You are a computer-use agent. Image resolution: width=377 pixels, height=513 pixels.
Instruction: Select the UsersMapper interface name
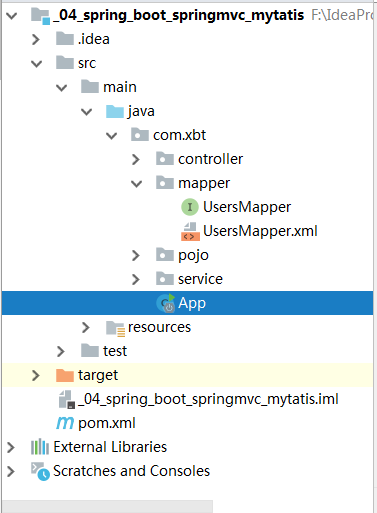click(x=247, y=207)
